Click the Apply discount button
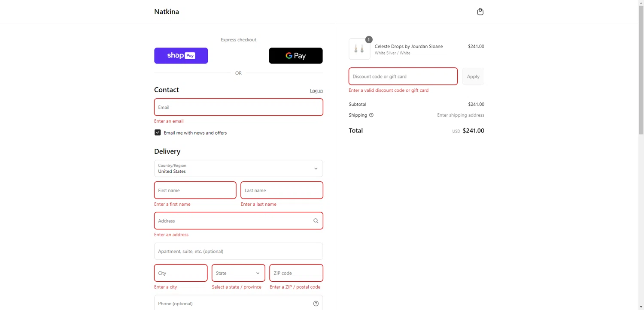Screen dimensions: 644x310 [x=473, y=76]
